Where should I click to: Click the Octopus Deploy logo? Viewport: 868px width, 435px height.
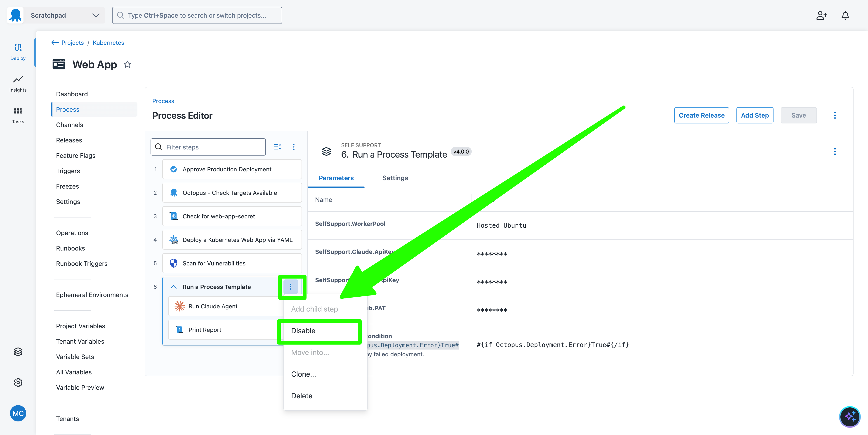coord(16,15)
